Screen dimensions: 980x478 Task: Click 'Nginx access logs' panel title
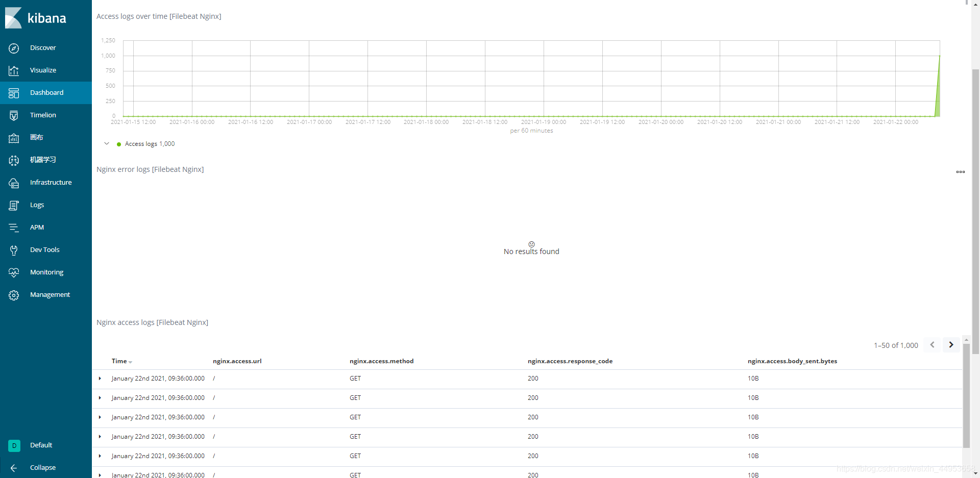point(152,322)
